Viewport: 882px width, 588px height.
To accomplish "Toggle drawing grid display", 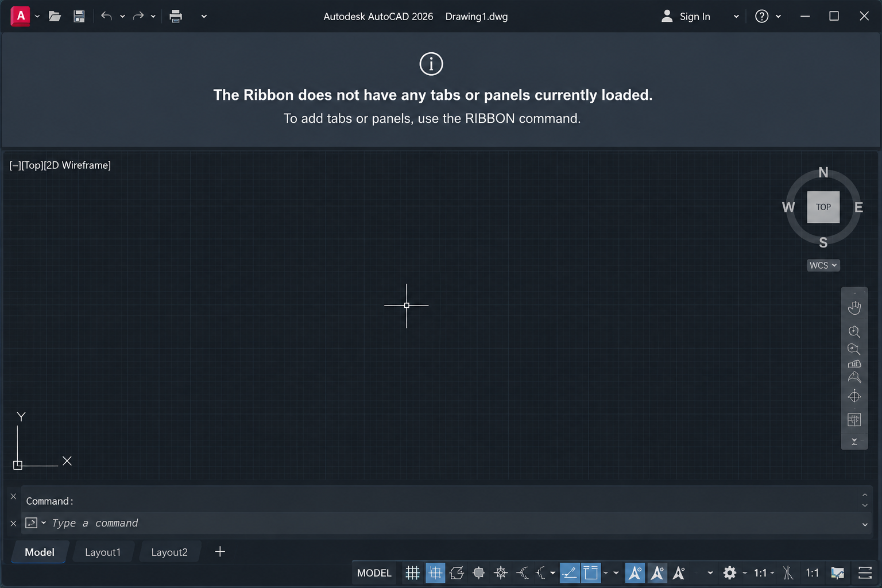I will point(412,573).
